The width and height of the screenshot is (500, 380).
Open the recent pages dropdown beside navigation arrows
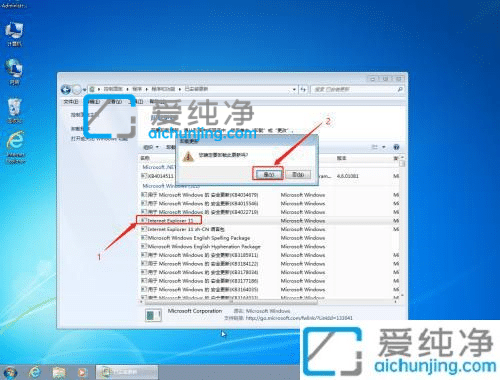[x=84, y=89]
